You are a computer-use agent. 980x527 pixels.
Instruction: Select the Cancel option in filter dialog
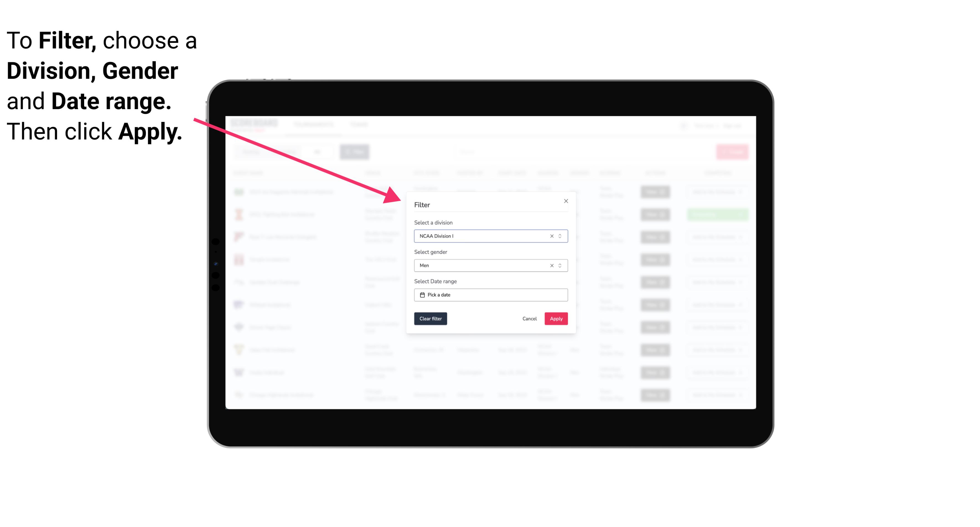coord(529,319)
